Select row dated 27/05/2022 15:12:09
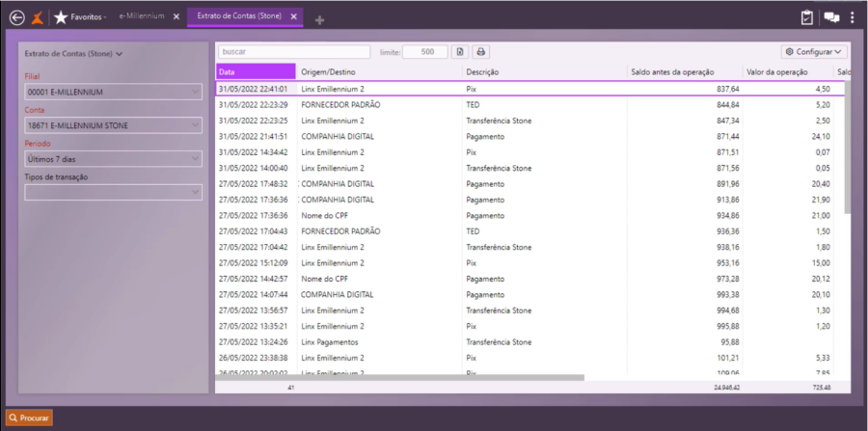Screen dimensions: 868x431 point(529,263)
